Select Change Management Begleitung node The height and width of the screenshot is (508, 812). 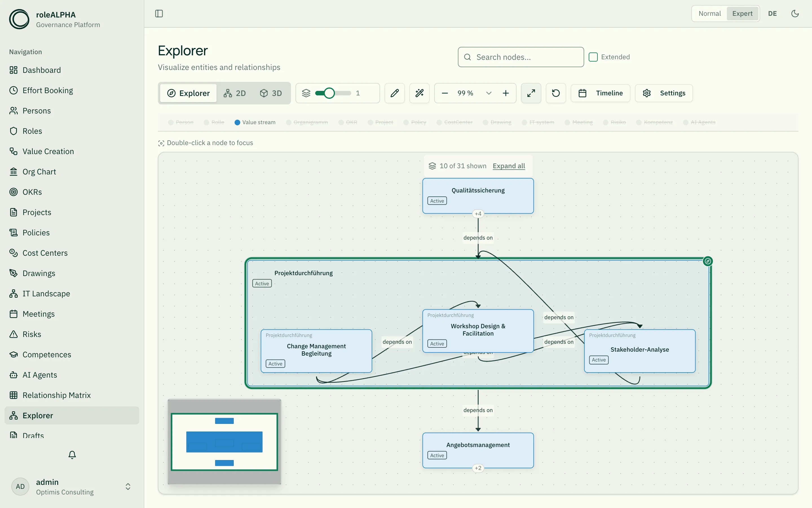(x=316, y=351)
